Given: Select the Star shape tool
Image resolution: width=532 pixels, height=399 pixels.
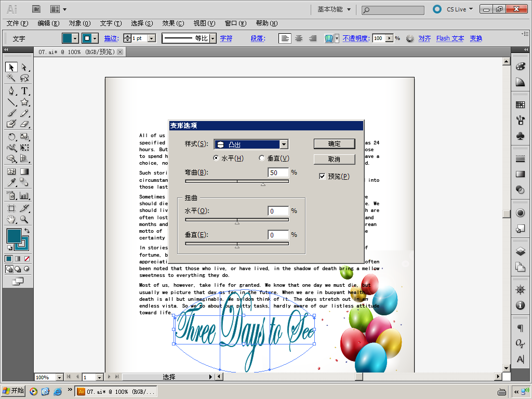Looking at the screenshot, I should point(24,102).
